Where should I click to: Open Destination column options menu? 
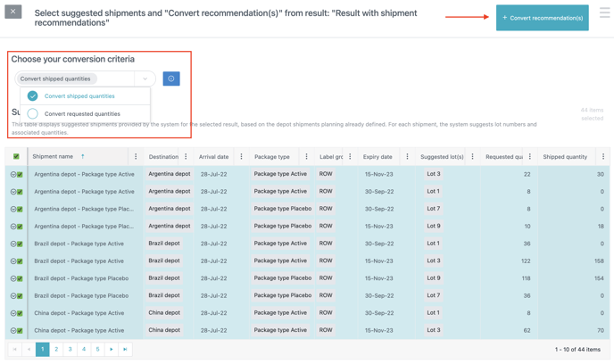click(x=186, y=157)
